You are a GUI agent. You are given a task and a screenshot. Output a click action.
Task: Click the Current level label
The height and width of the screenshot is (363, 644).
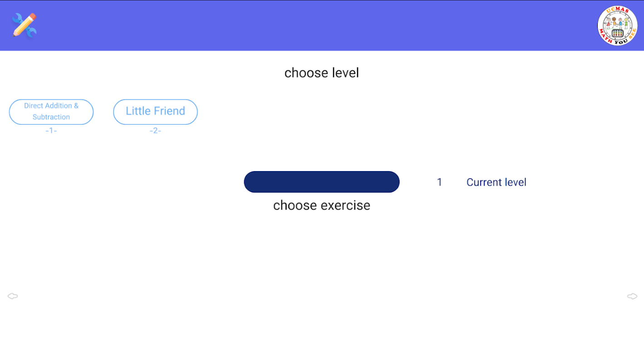pos(496,182)
